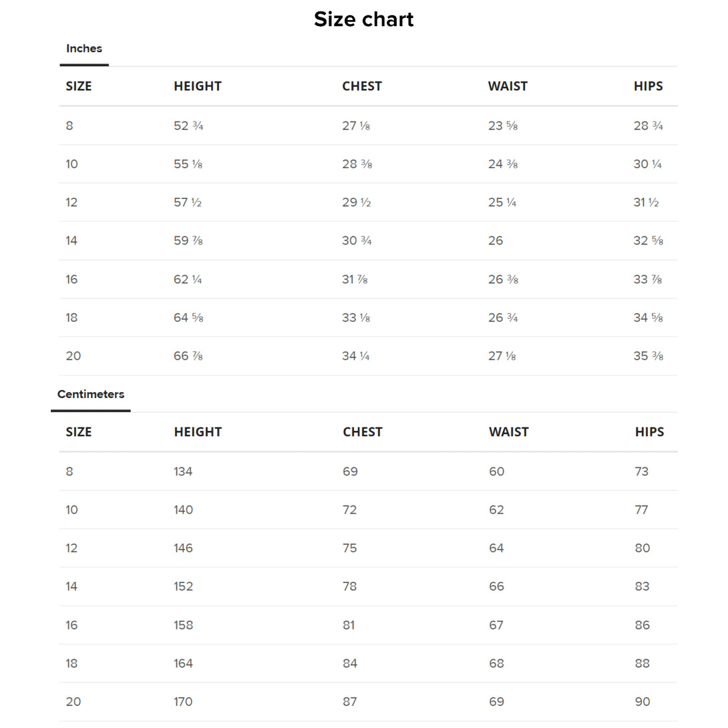728x728 pixels.
Task: Select the 66 waist value
Action: tap(496, 586)
